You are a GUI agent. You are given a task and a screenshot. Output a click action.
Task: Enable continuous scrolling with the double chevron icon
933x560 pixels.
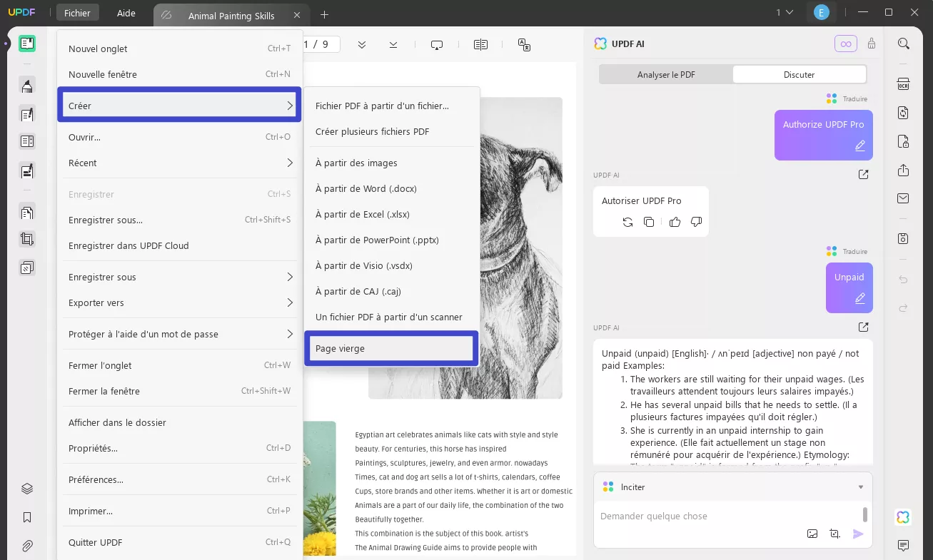(x=362, y=44)
